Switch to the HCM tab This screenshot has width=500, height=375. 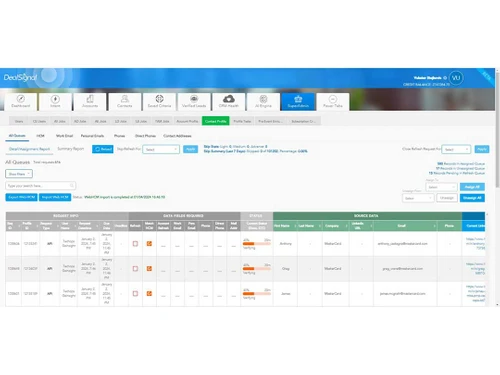pyautogui.click(x=40, y=136)
